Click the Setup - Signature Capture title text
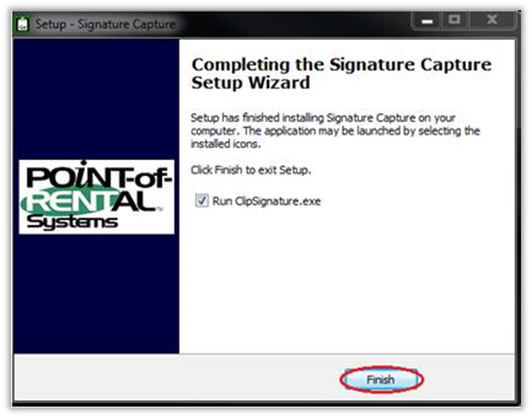This screenshot has height=418, width=532. point(105,24)
